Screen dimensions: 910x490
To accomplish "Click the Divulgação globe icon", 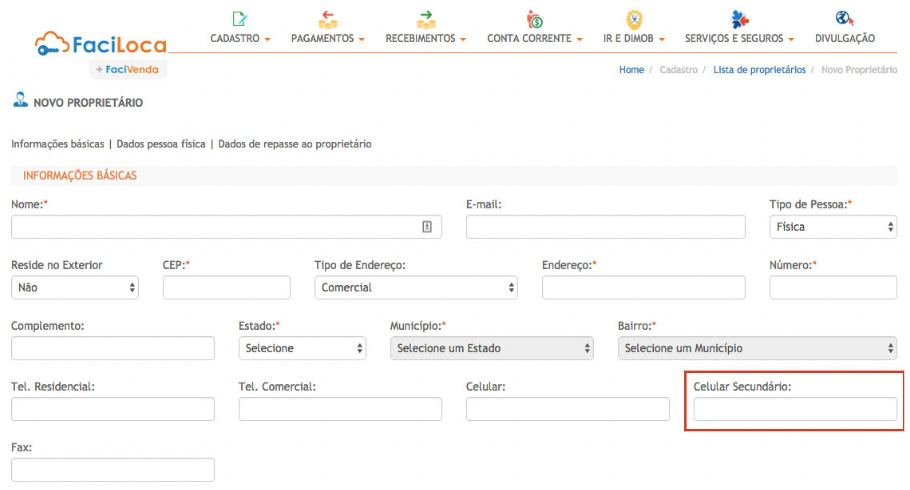I will pos(844,18).
